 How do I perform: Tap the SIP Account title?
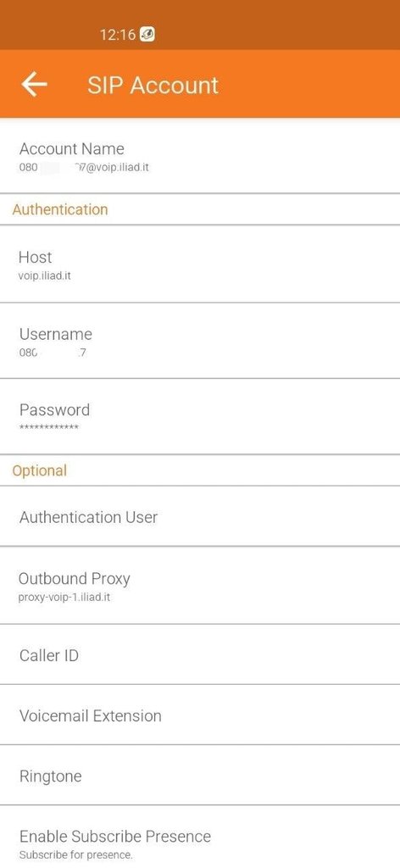click(x=153, y=86)
